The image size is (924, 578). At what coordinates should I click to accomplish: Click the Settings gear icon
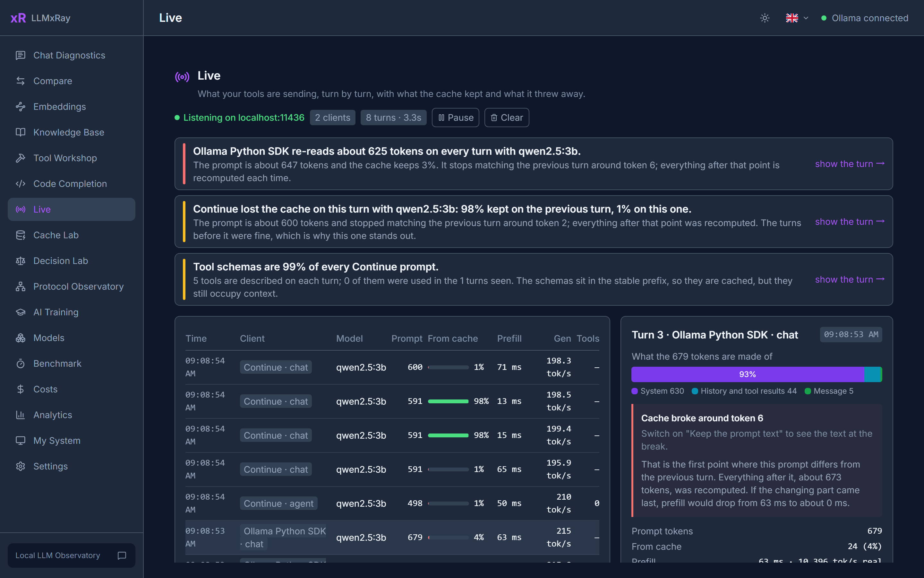tap(21, 466)
